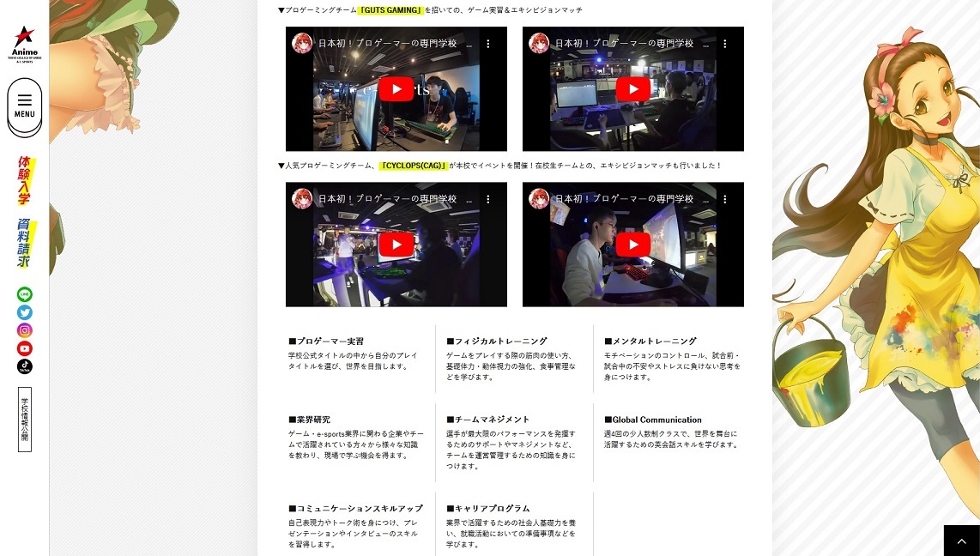Open the LINE social icon
This screenshot has width=980, height=556.
pos(25,294)
